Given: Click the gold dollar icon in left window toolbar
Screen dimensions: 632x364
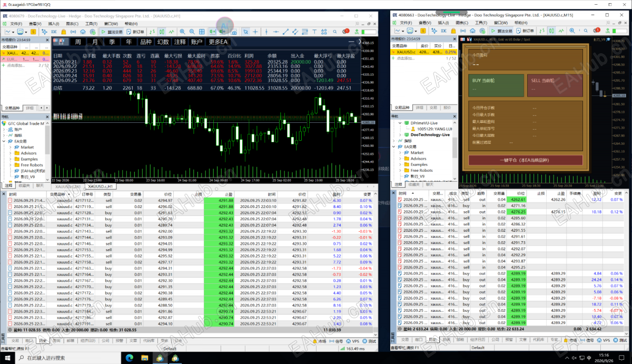Looking at the screenshot, I should pyautogui.click(x=33, y=32).
